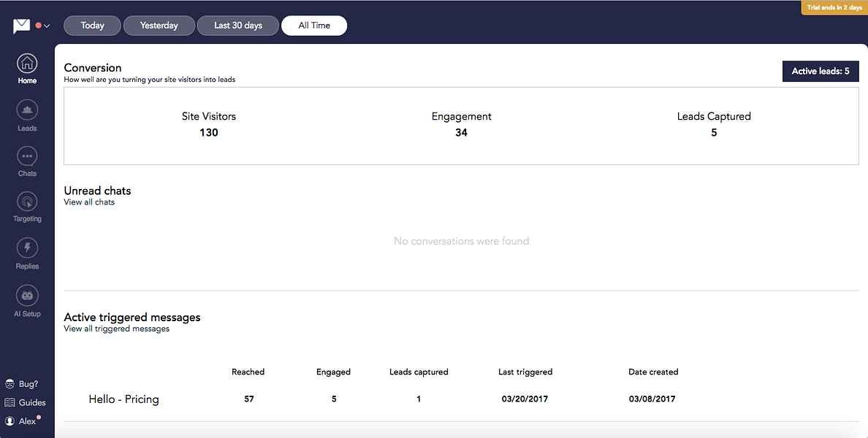
Task: Open the View all chats link
Action: tap(88, 202)
